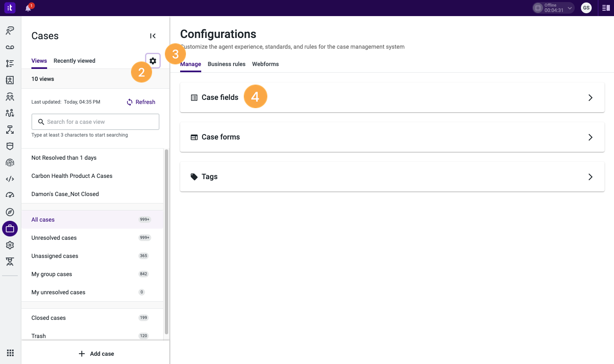Select the All cases view

(93, 220)
